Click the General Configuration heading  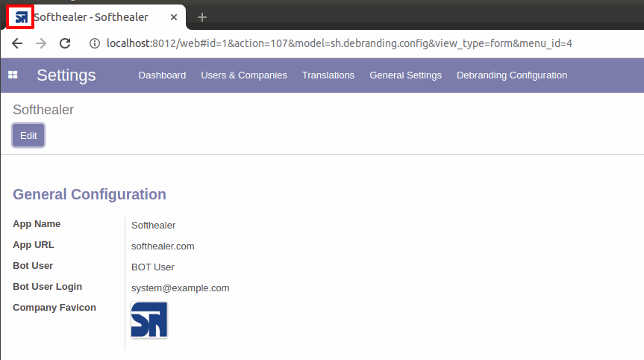click(x=90, y=194)
